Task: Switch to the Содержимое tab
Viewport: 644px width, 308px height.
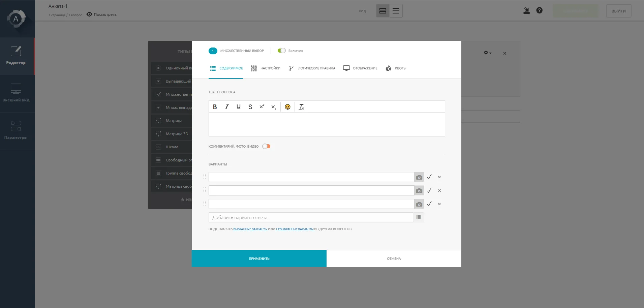Action: pyautogui.click(x=226, y=68)
